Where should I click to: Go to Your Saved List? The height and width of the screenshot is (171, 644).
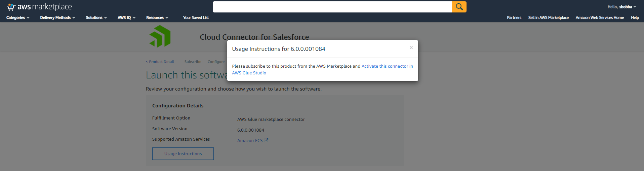coord(196,18)
